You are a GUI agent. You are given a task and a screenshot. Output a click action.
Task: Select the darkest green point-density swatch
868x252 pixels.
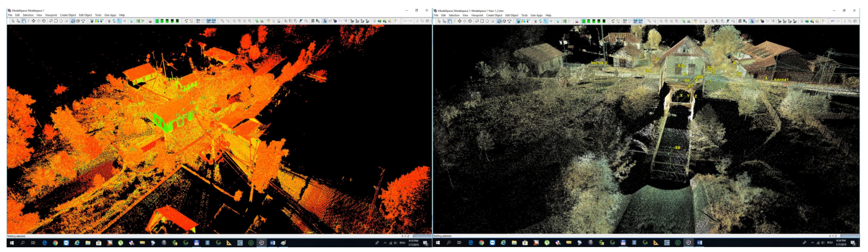(178, 21)
